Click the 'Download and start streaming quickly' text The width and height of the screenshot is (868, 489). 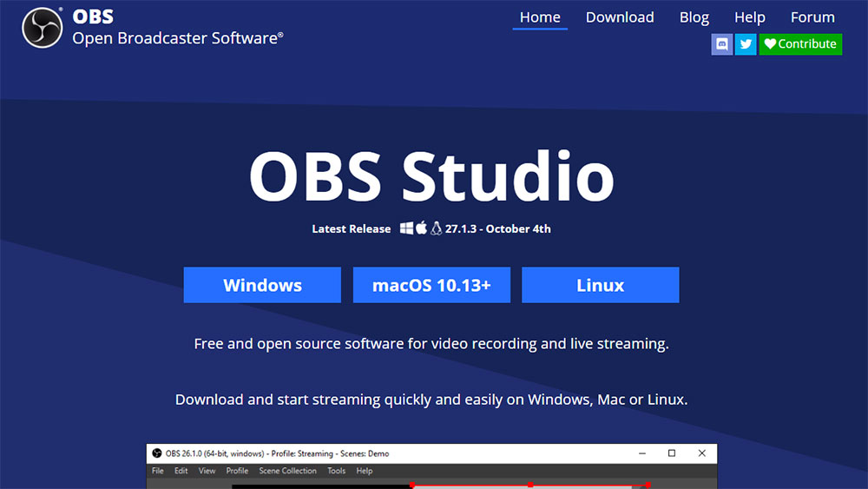[431, 400]
